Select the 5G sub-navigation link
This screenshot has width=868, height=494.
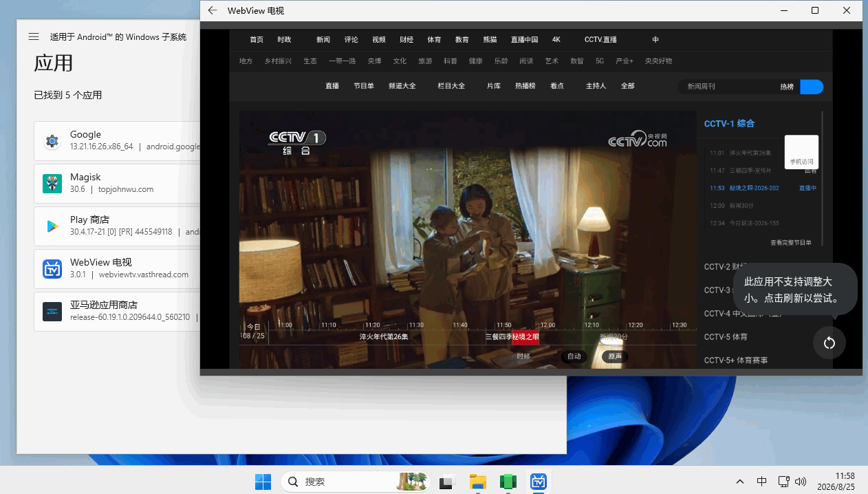[600, 61]
